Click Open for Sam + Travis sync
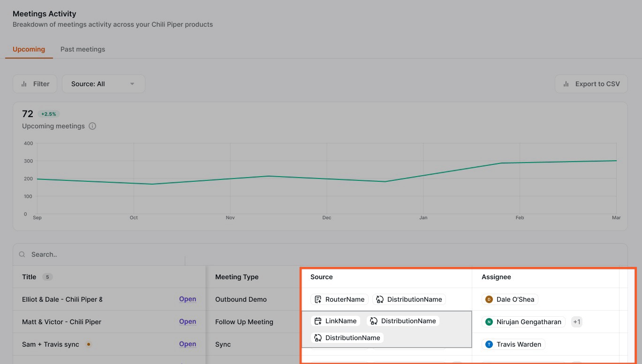Image resolution: width=642 pixels, height=364 pixels. click(x=188, y=344)
